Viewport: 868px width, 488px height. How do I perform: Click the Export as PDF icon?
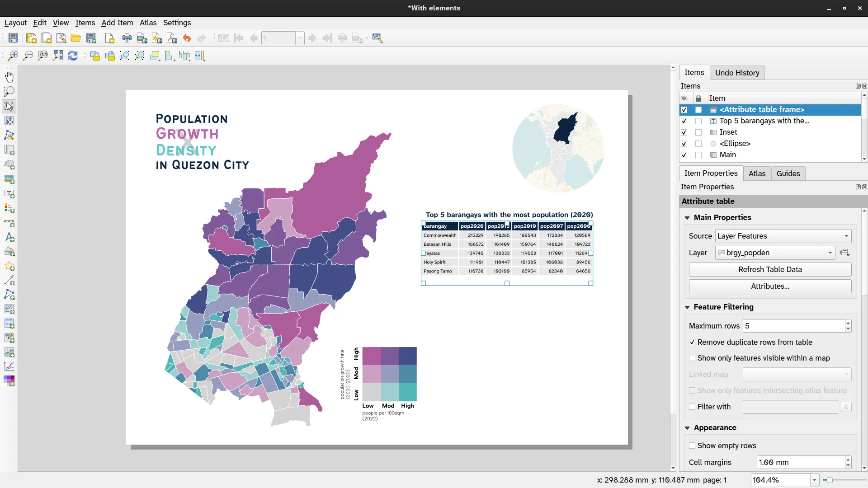[x=172, y=38]
